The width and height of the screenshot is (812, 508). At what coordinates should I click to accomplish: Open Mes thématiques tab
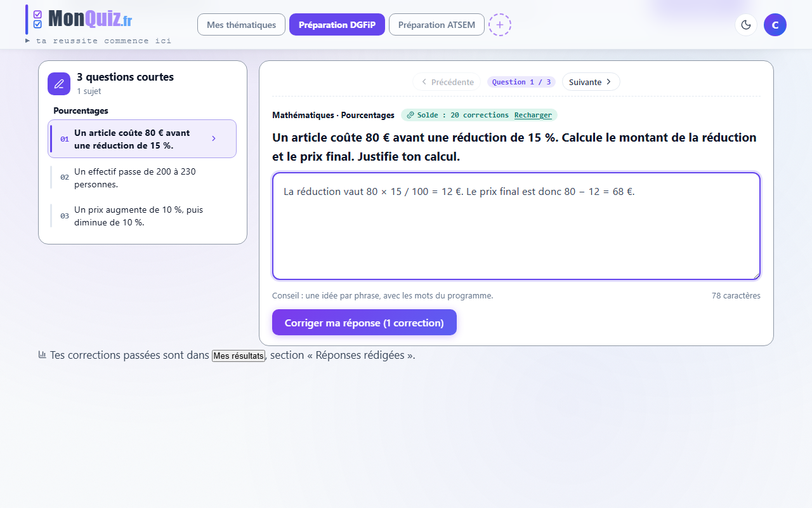point(241,25)
